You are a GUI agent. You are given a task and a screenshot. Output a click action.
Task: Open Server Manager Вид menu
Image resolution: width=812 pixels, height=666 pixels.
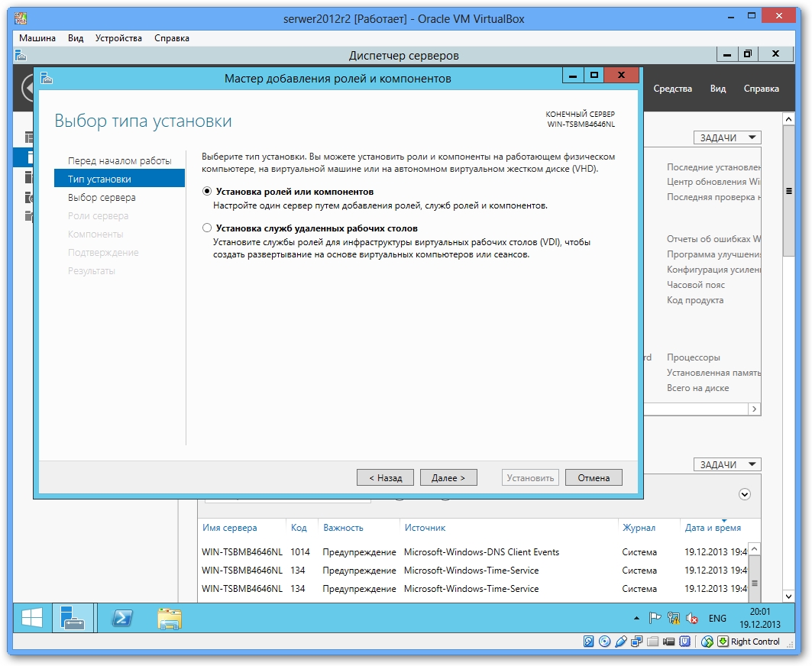click(718, 89)
